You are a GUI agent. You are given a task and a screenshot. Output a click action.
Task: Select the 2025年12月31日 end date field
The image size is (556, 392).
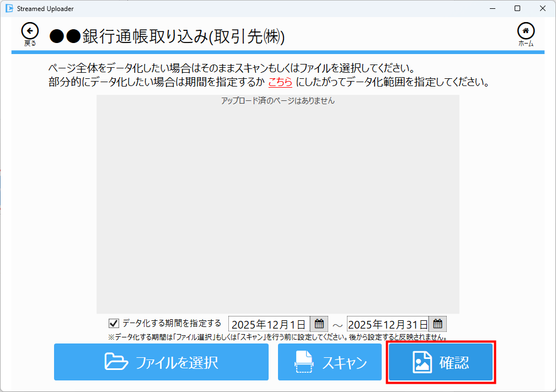coord(387,324)
